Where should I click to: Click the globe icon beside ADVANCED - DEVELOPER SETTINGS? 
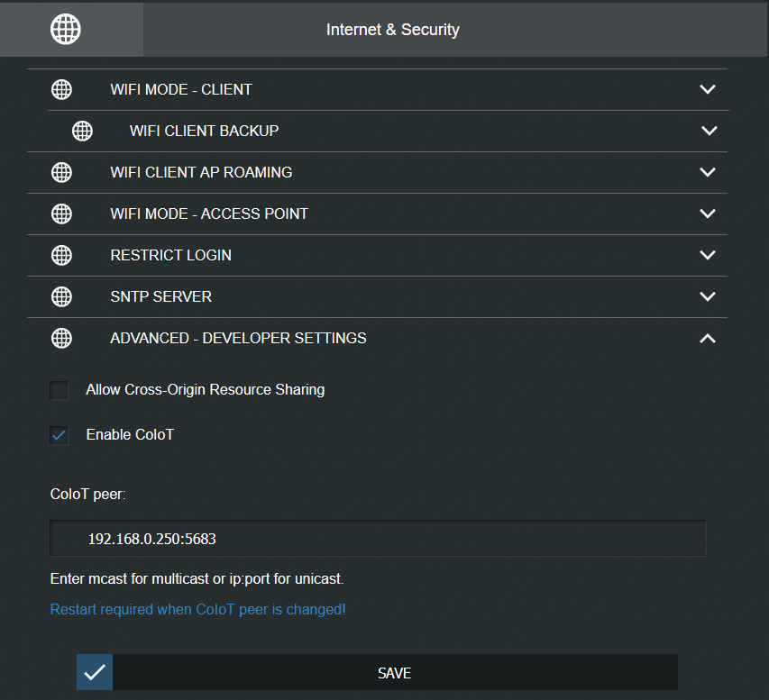pyautogui.click(x=61, y=338)
